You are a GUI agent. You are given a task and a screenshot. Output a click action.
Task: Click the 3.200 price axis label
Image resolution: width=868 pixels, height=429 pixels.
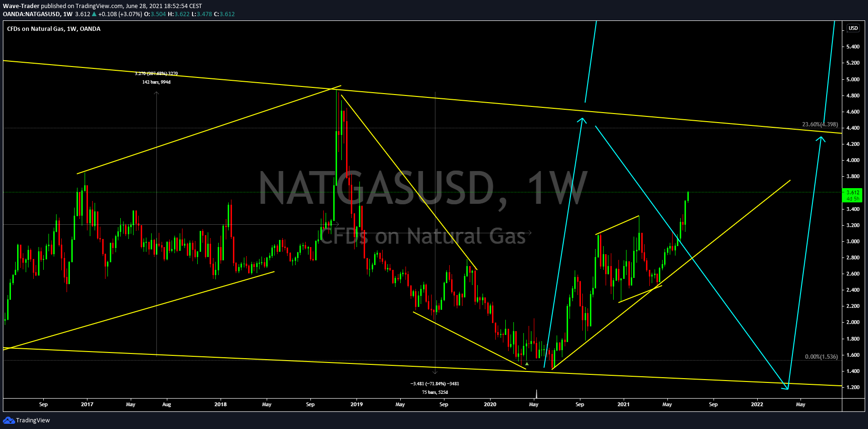click(x=853, y=225)
